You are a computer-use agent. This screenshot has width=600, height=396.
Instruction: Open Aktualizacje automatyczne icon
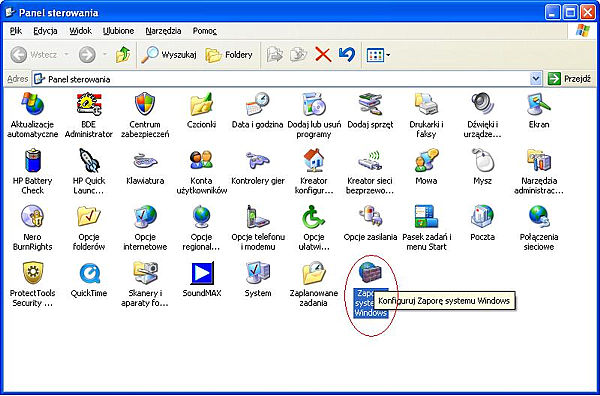pos(33,104)
